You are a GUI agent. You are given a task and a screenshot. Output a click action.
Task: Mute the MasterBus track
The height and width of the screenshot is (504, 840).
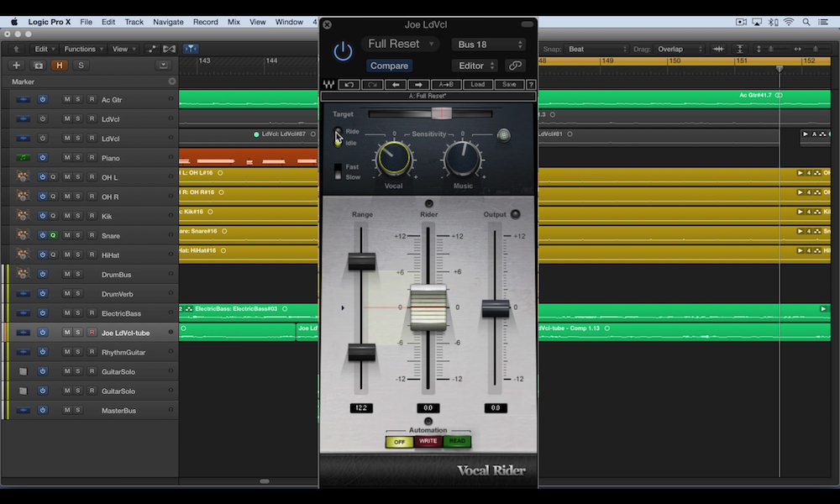pos(67,410)
